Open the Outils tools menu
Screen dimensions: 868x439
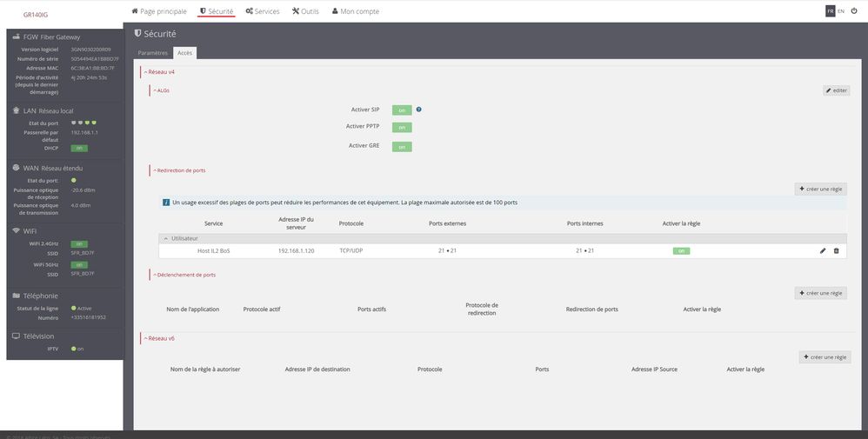point(305,11)
